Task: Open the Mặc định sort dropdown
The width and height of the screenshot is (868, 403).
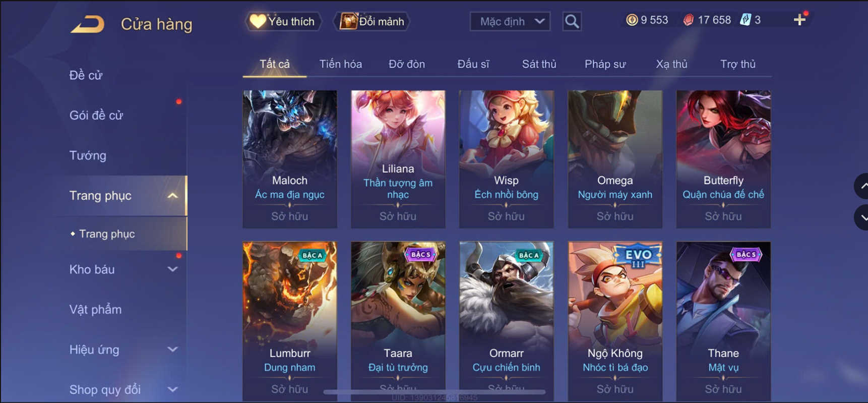Action: (510, 21)
